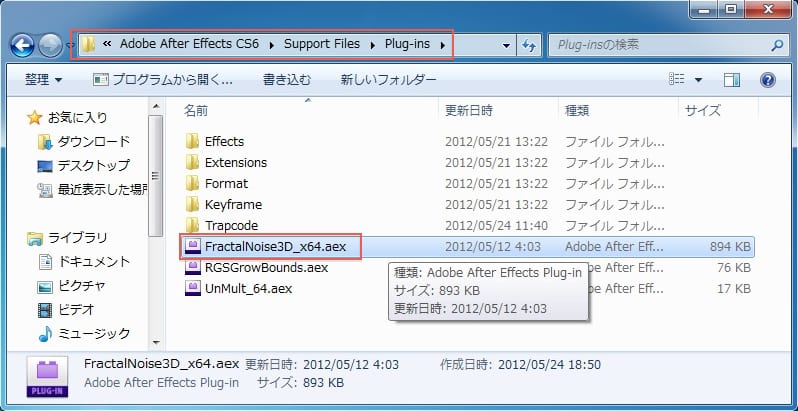Expand the view options dropdown arrow
Viewport: 798px width, 411px height.
(698, 80)
